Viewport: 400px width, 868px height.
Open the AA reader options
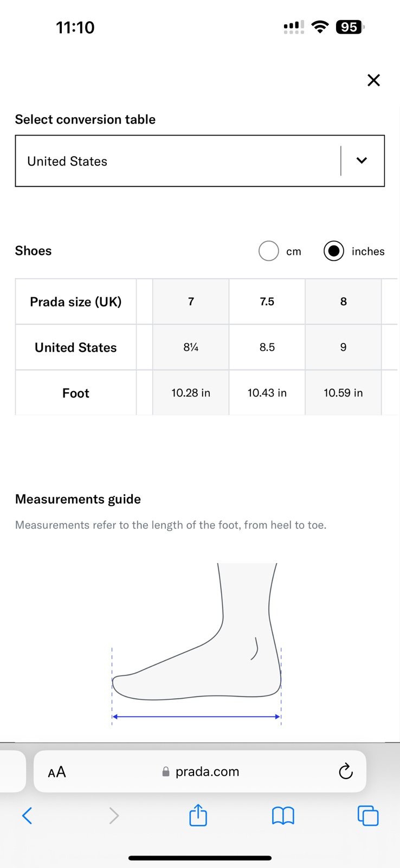(x=57, y=772)
